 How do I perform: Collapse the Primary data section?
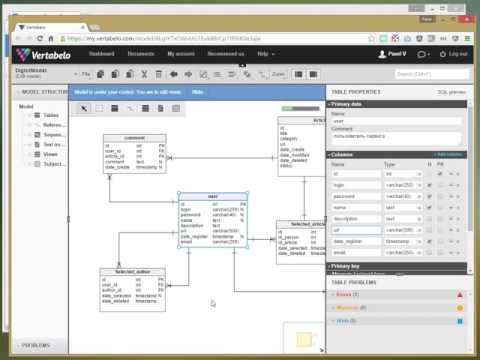[397, 104]
